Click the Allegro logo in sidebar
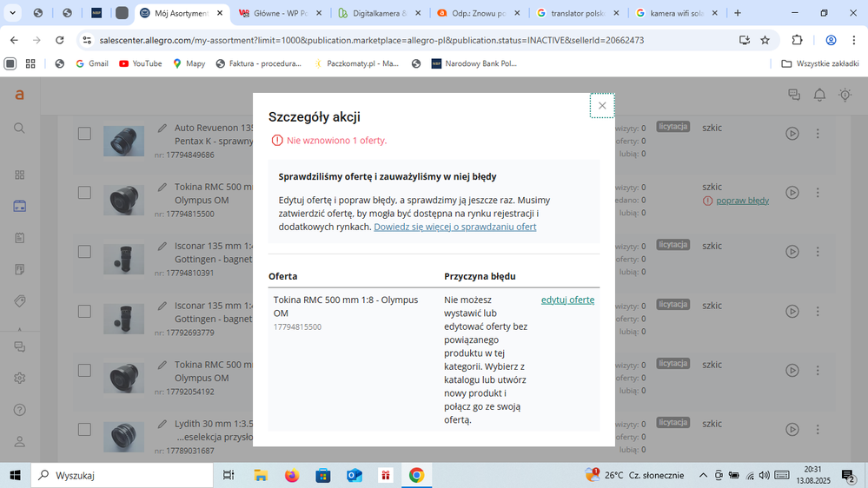The width and height of the screenshot is (868, 488). tap(19, 96)
